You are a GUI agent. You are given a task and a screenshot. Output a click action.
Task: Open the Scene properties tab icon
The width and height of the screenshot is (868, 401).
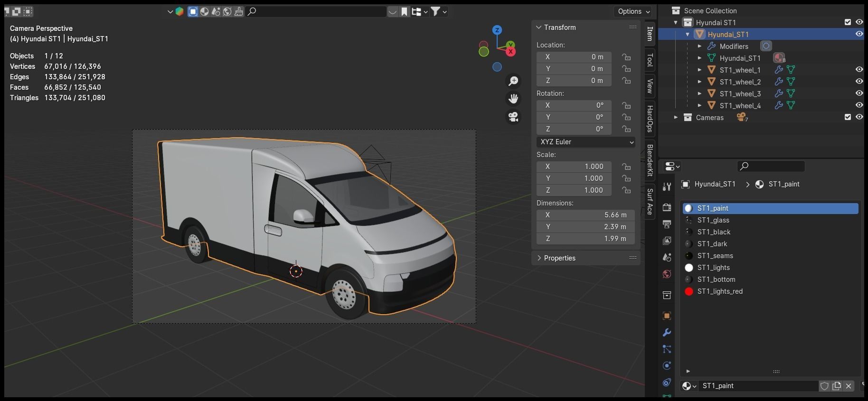click(x=667, y=257)
